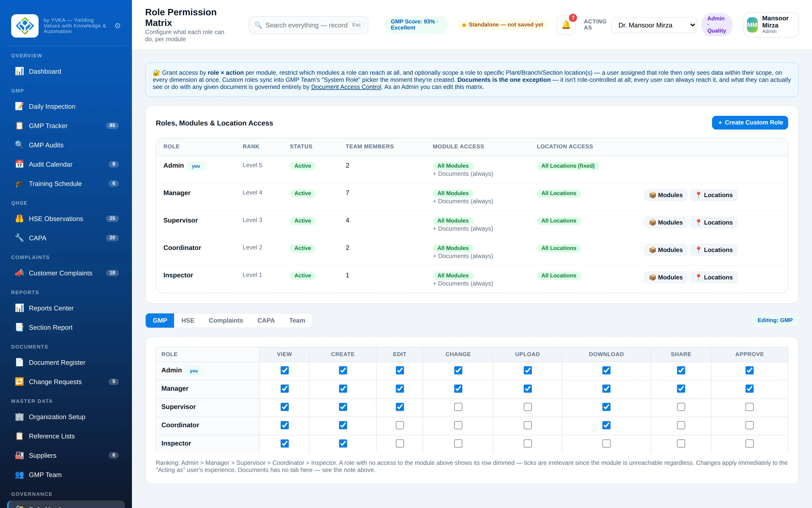This screenshot has width=812, height=508.
Task: Open Locations for Coordinator role
Action: (x=713, y=250)
